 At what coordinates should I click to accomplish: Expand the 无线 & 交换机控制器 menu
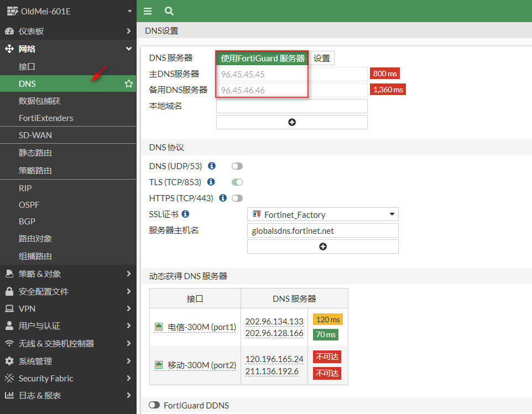pos(68,343)
